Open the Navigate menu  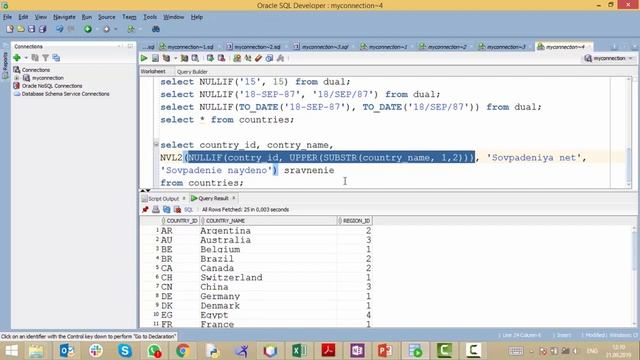[64, 17]
